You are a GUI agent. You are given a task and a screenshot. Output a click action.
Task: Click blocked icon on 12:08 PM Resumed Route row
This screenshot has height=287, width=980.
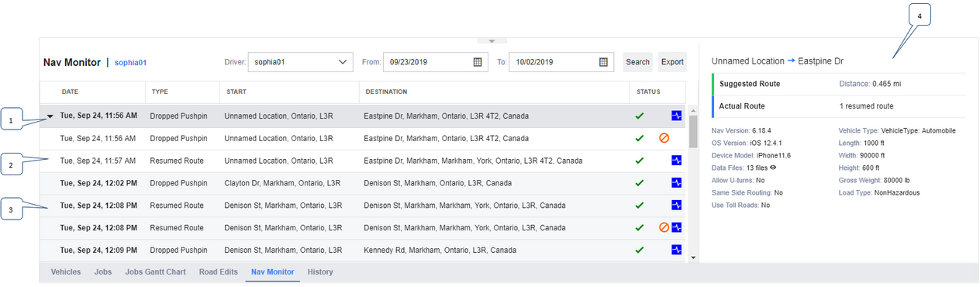pos(664,227)
